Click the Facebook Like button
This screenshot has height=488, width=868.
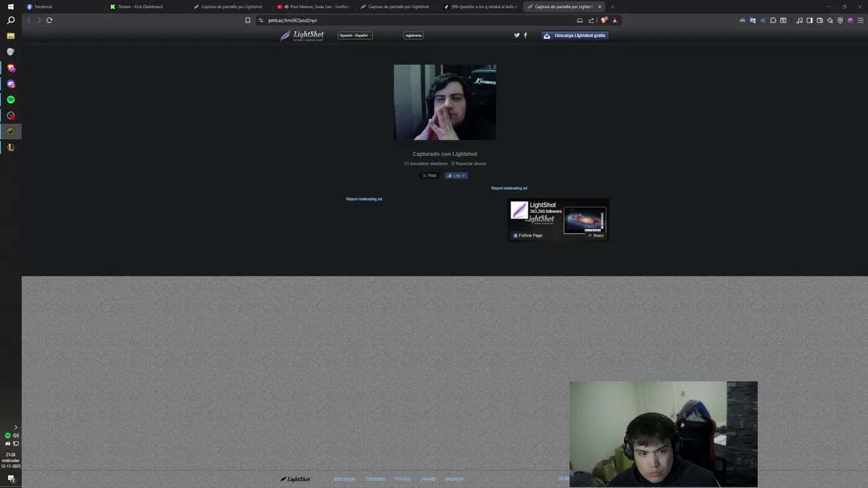point(456,176)
